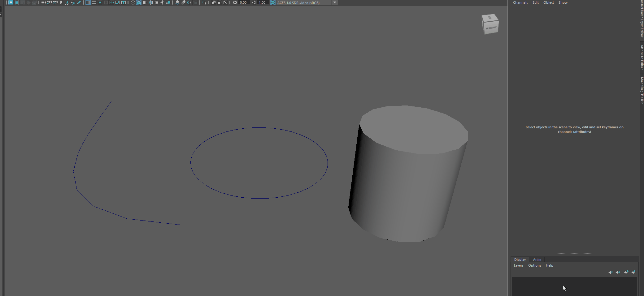Click the camera lock icon in panel toolbar
644x296 pixels.
coord(49,2)
